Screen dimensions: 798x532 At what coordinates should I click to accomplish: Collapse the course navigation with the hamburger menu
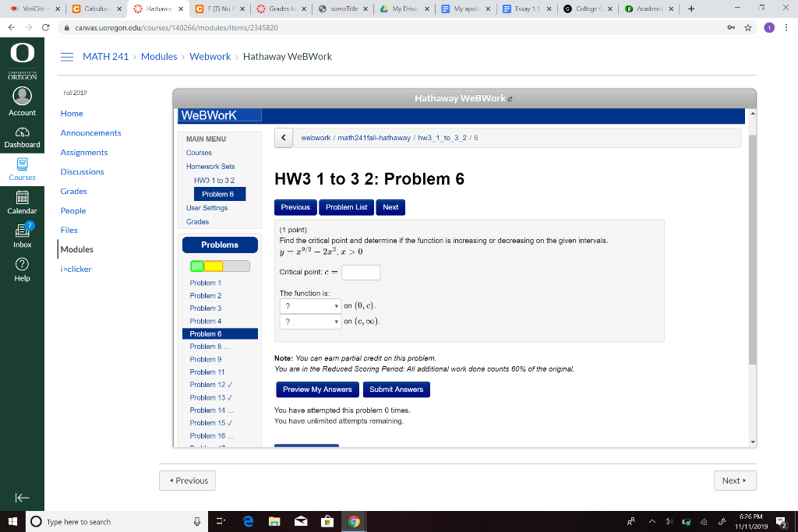66,56
